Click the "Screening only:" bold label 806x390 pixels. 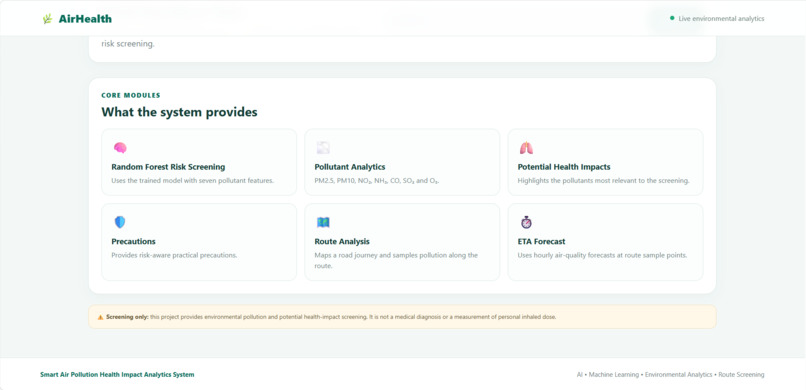[x=127, y=317]
